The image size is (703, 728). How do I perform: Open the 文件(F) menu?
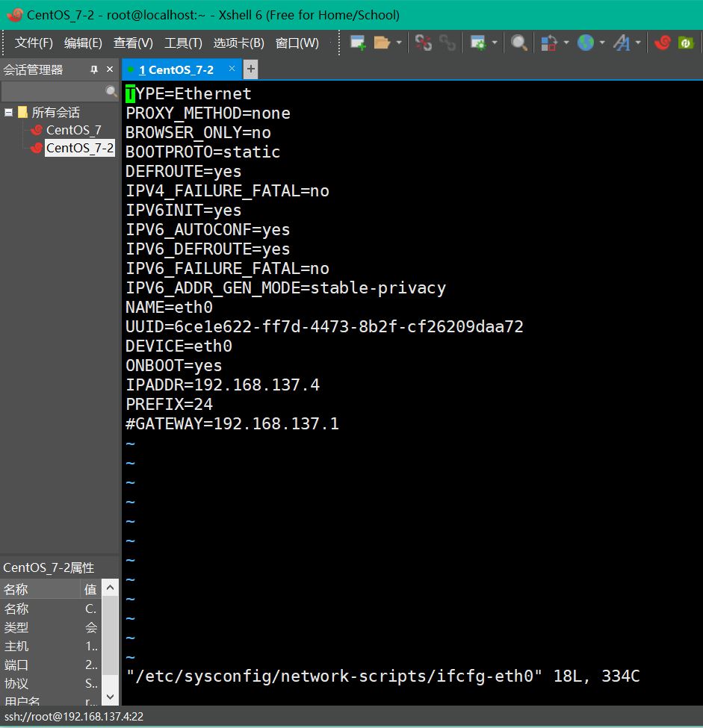[x=34, y=43]
